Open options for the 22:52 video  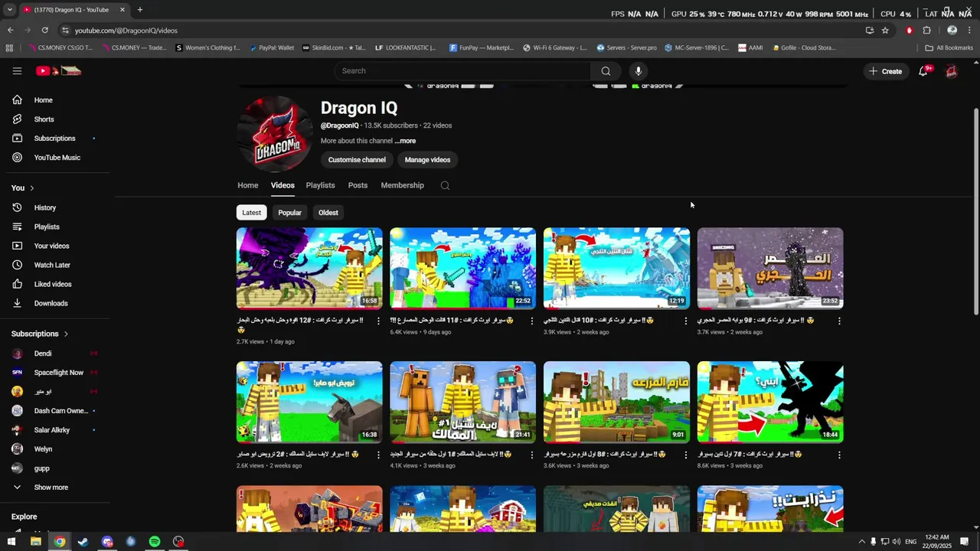tap(532, 321)
